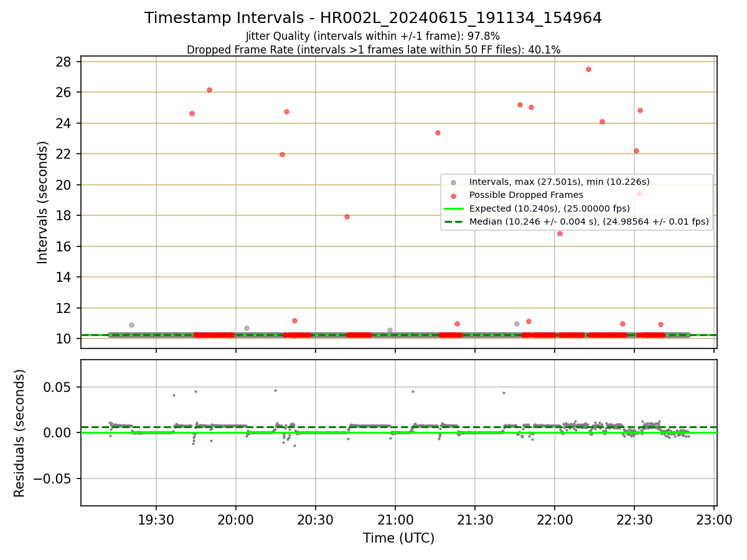The width and height of the screenshot is (747, 560).
Task: Click the "23:00" x-axis tick label
Action: click(x=714, y=520)
